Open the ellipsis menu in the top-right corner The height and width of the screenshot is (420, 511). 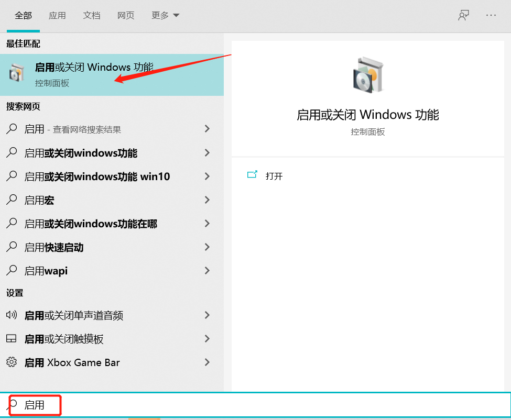coord(491,15)
